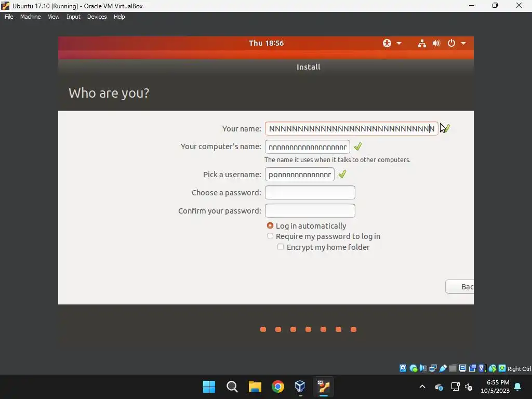The image size is (532, 399).
Task: Switch to running Ubuntu VM taskbar icon
Action: 323,387
